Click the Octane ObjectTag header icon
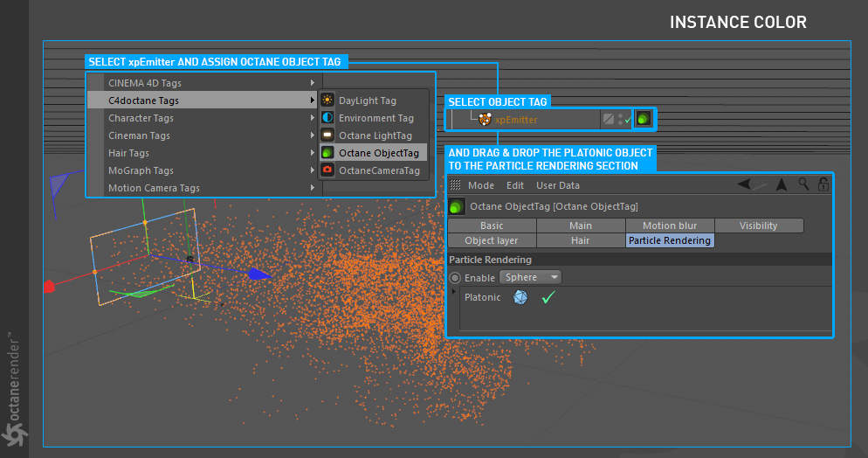 (x=456, y=206)
